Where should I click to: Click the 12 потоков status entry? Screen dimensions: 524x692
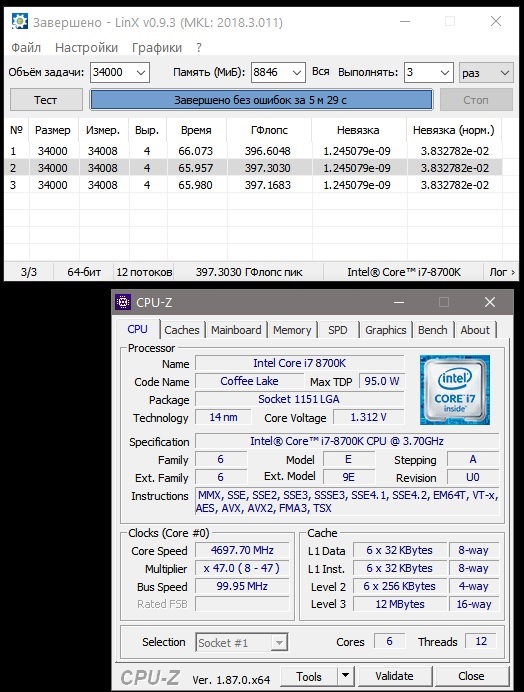click(144, 272)
